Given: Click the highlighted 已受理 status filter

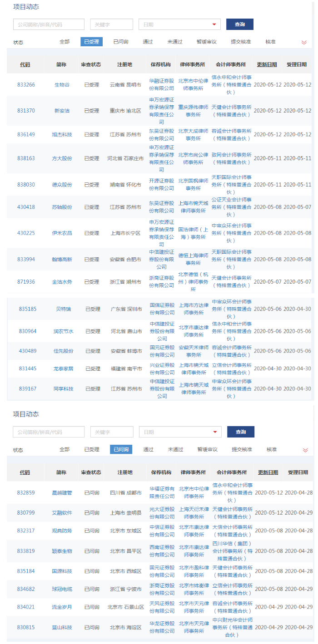Looking at the screenshot, I should pos(92,42).
